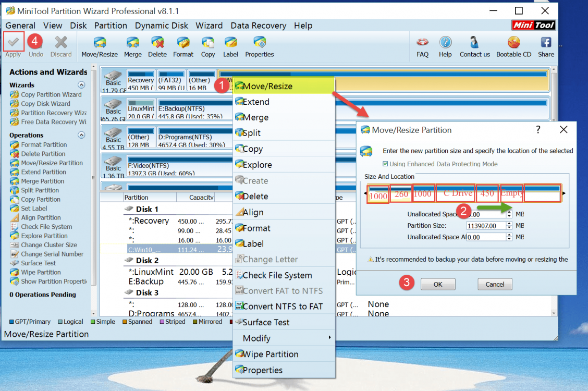The image size is (588, 391).
Task: Click the Undo toolbar button
Action: 35,46
